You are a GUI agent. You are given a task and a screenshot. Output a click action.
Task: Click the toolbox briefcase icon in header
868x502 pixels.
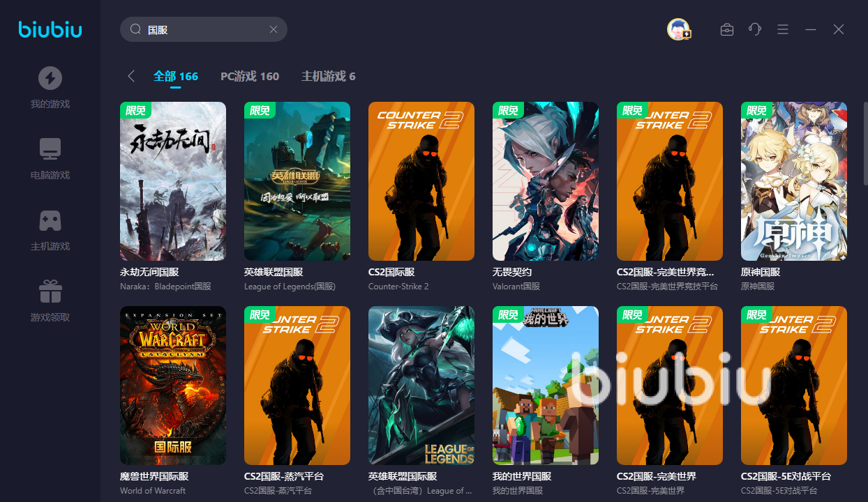tap(727, 29)
